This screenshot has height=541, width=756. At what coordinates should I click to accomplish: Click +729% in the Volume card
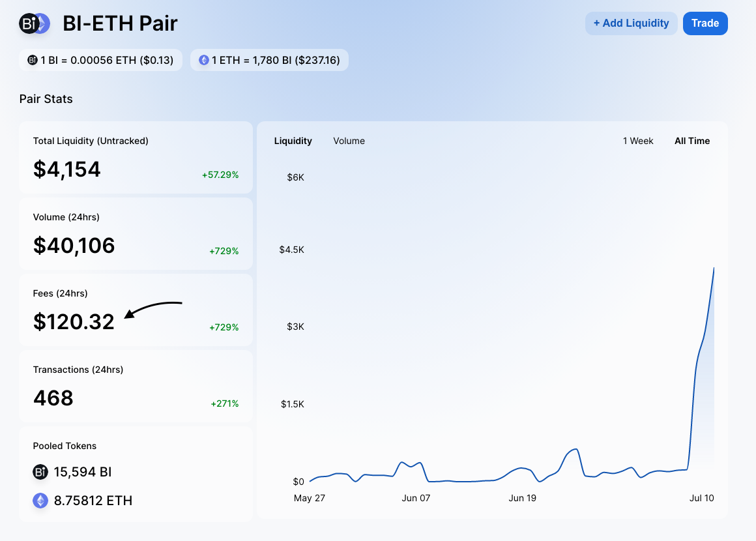[224, 251]
